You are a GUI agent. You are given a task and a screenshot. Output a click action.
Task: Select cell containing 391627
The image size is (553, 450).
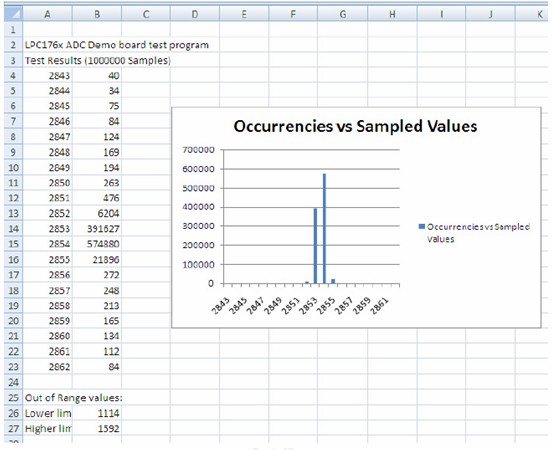pos(97,229)
